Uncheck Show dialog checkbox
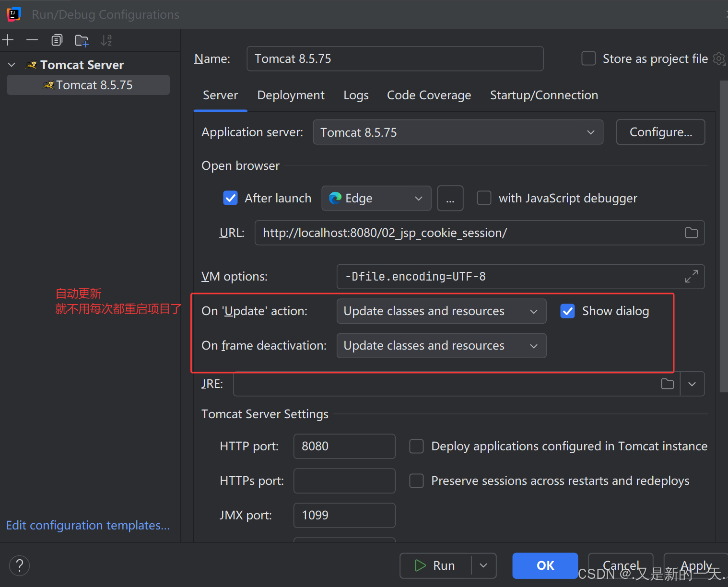 (568, 311)
